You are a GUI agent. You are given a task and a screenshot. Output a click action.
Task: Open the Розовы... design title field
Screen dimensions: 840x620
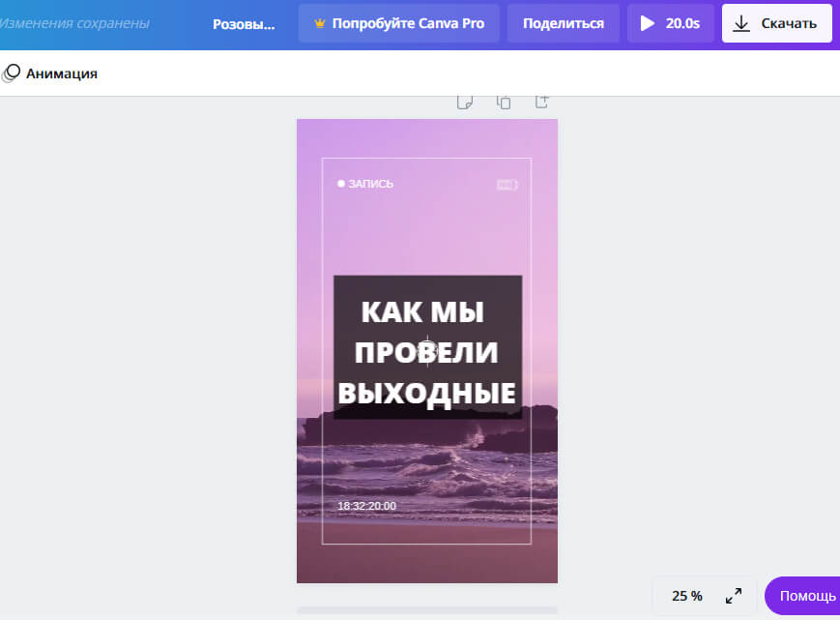244,23
